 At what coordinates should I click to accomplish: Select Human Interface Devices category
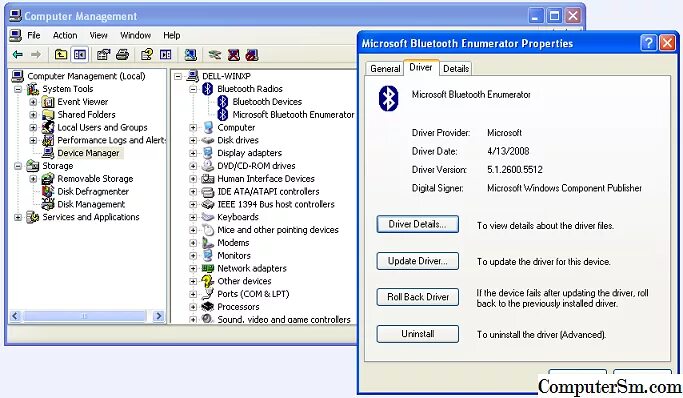266,179
